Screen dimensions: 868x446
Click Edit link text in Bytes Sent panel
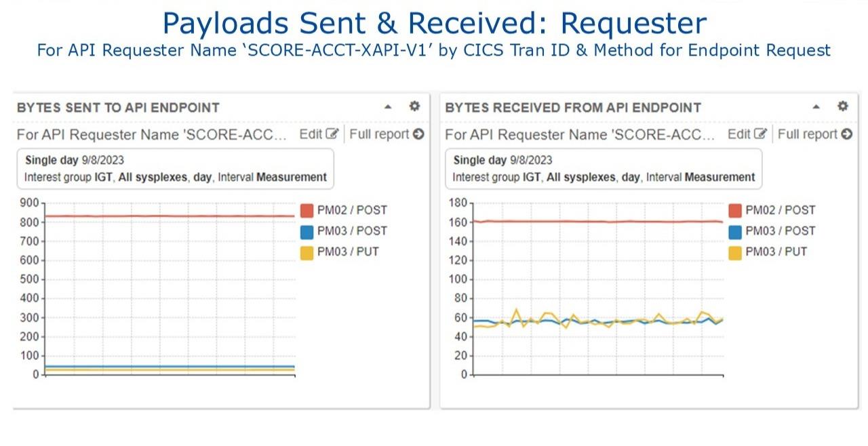point(311,134)
